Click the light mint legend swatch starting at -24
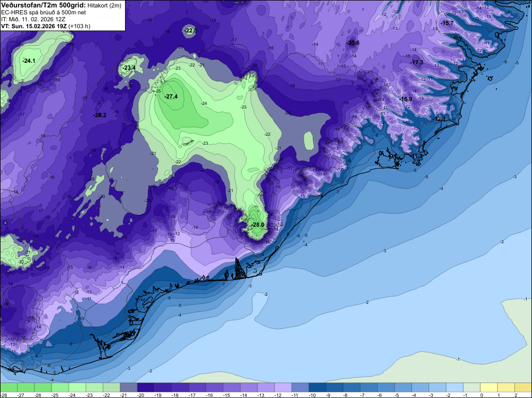The height and width of the screenshot is (398, 532). tap(77, 387)
